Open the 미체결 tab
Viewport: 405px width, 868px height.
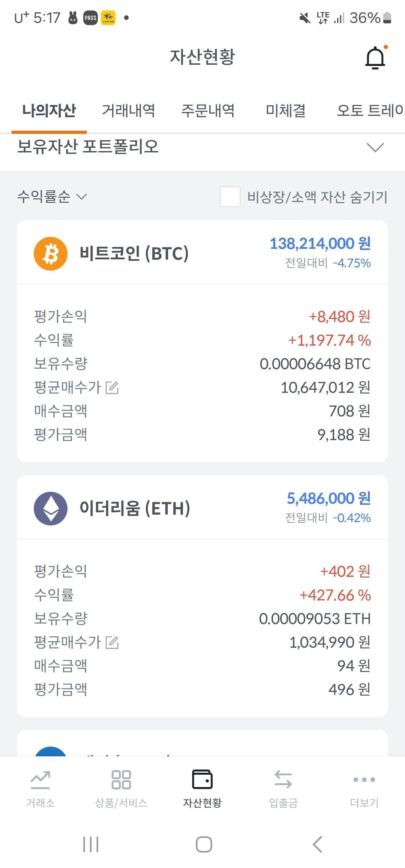(285, 111)
